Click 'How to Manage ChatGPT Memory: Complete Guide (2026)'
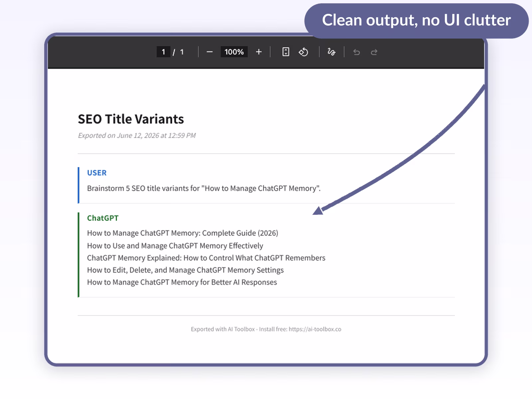The height and width of the screenshot is (399, 532). point(183,233)
